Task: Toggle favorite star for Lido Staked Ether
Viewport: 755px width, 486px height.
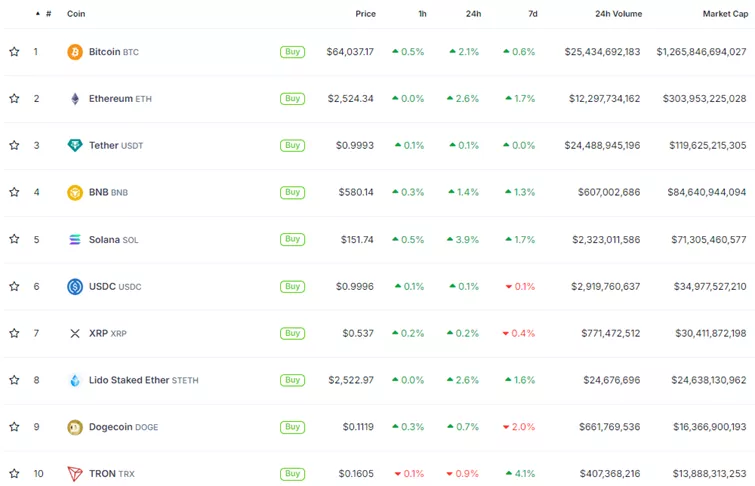Action: (x=14, y=380)
